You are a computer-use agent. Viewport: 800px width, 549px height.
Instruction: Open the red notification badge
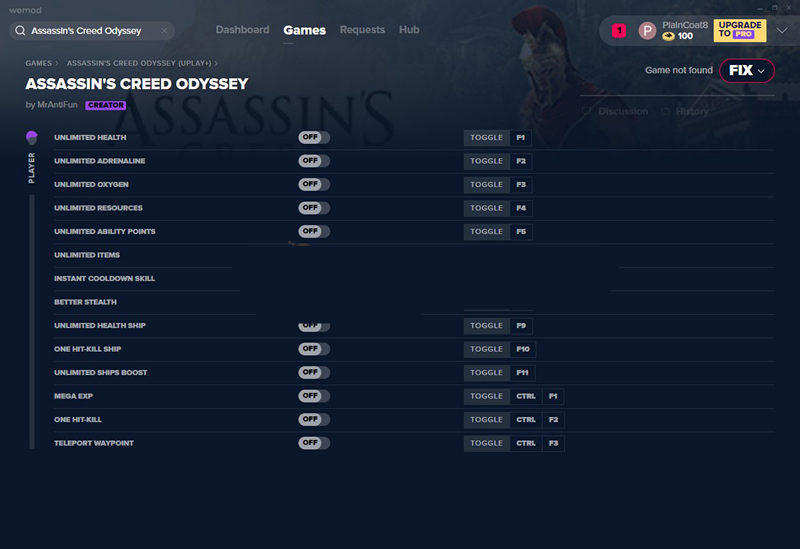point(619,31)
